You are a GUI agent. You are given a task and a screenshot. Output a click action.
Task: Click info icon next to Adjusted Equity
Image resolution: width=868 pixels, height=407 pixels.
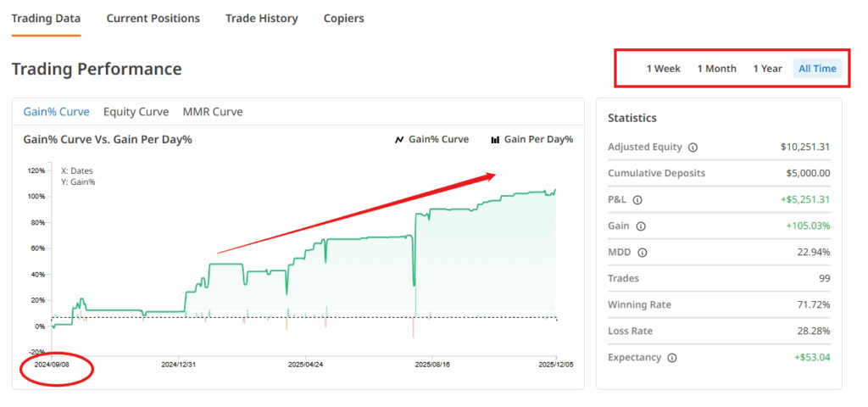point(693,148)
